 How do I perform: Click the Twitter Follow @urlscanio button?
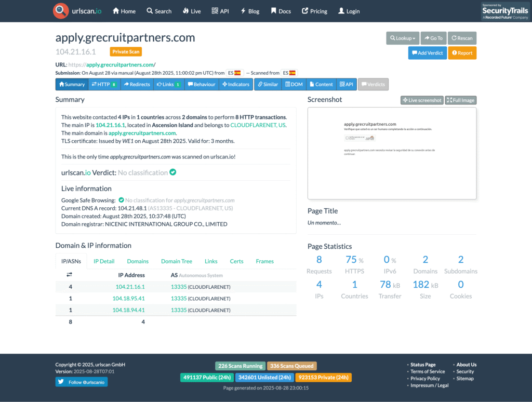[x=82, y=382]
